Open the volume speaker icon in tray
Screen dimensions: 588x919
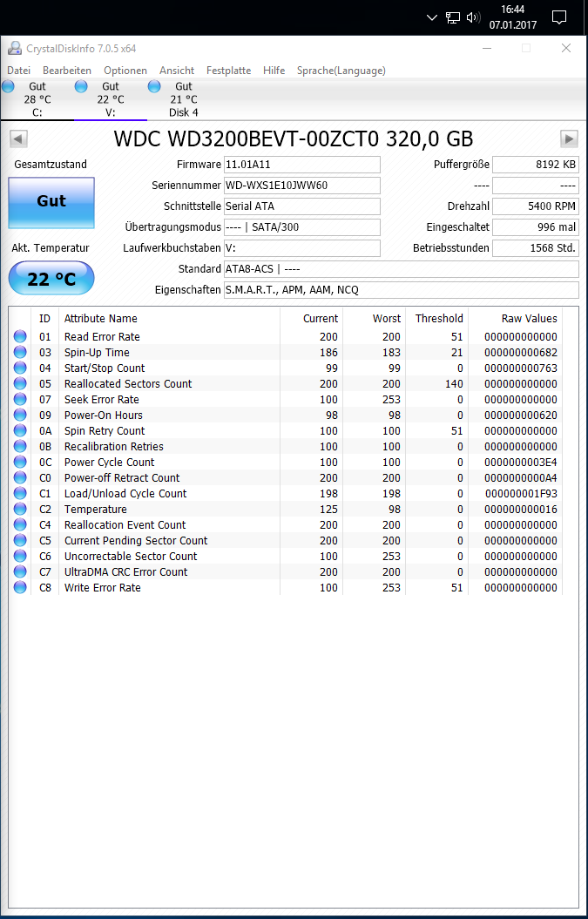click(473, 18)
